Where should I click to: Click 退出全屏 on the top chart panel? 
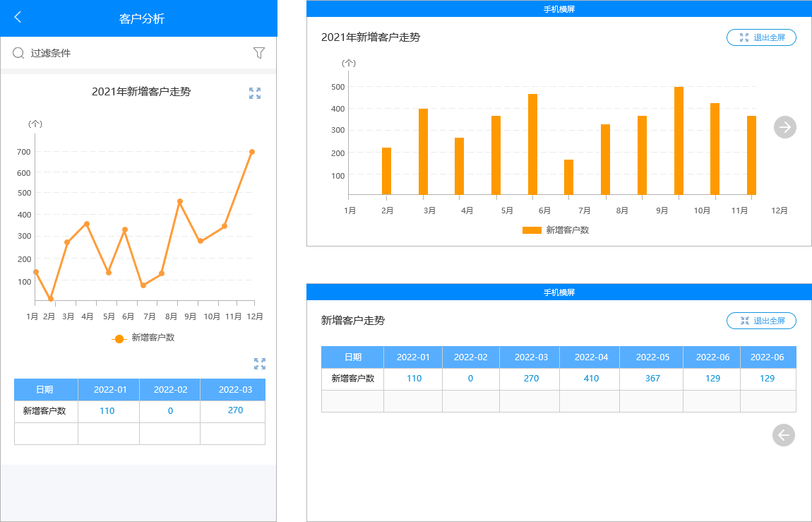point(761,37)
